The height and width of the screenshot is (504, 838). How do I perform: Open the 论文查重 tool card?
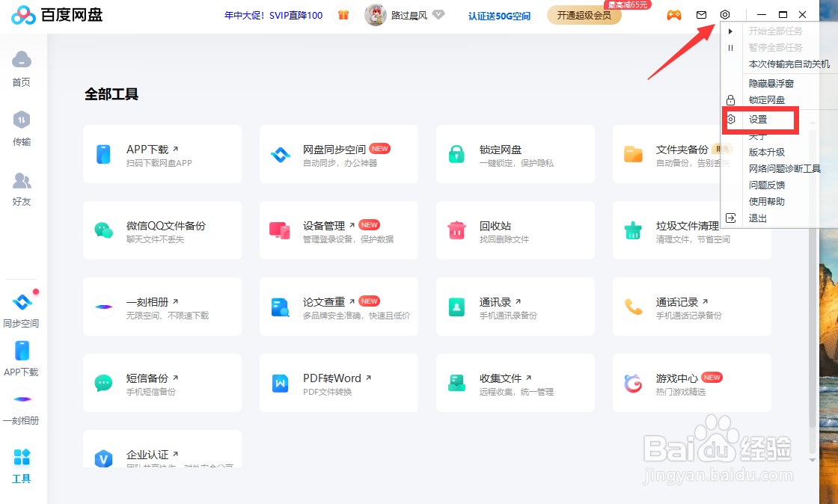click(339, 307)
